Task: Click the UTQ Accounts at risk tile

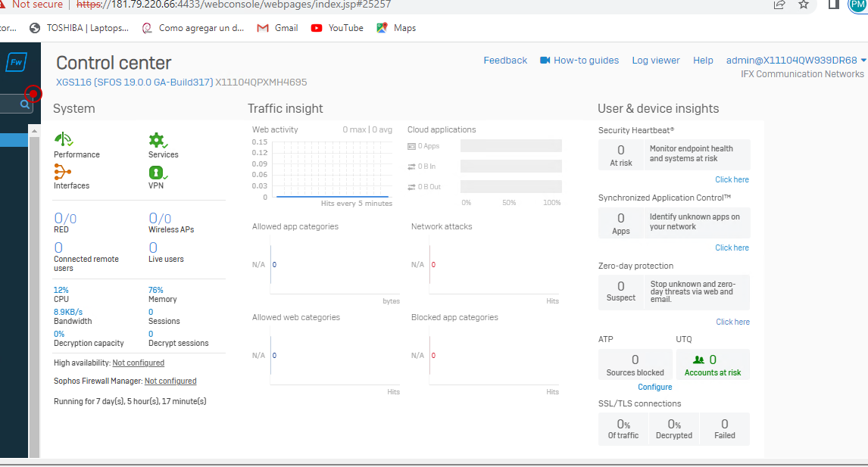Action: click(x=712, y=364)
